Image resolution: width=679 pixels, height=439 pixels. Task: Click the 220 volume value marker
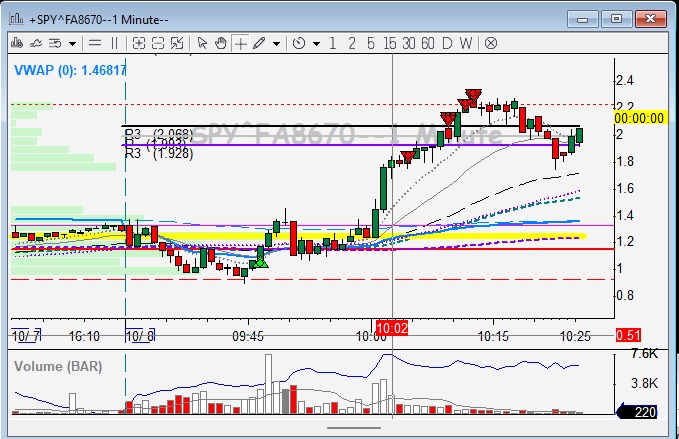pos(637,412)
